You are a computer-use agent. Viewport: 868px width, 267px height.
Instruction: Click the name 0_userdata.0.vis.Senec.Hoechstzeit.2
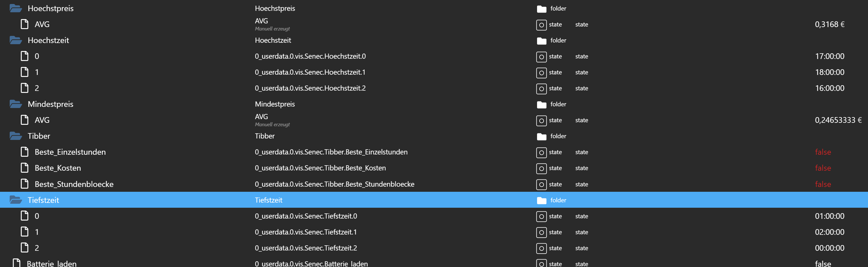[310, 88]
